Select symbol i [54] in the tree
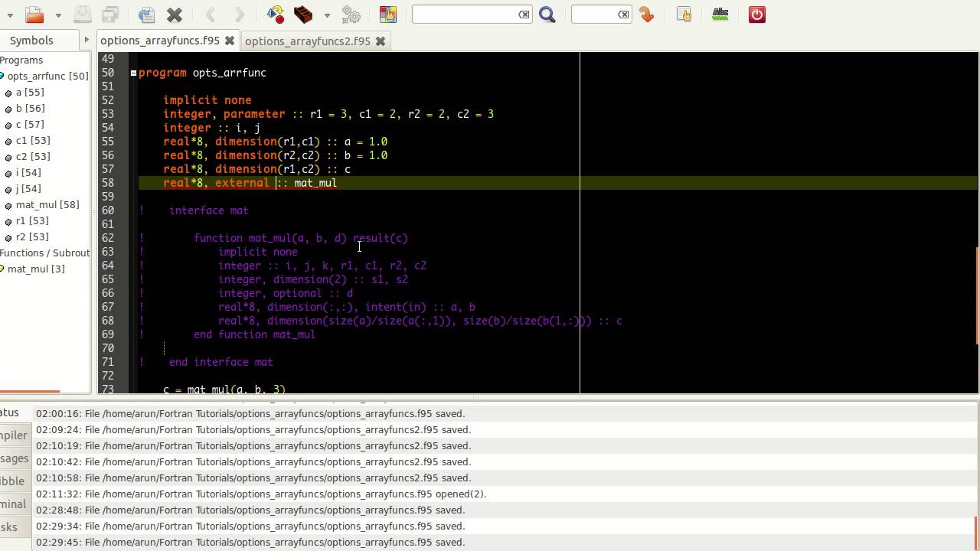Viewport: 980px width, 551px height. pos(28,172)
